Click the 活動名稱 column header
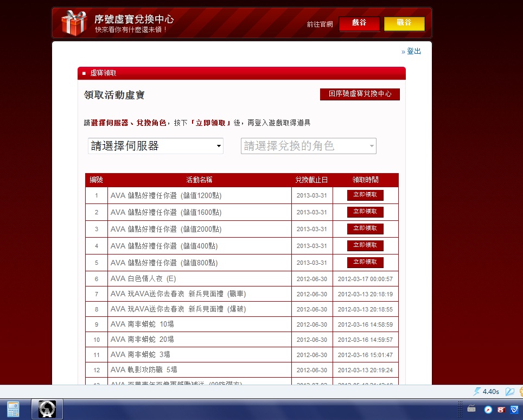This screenshot has height=420, width=523. (199, 180)
